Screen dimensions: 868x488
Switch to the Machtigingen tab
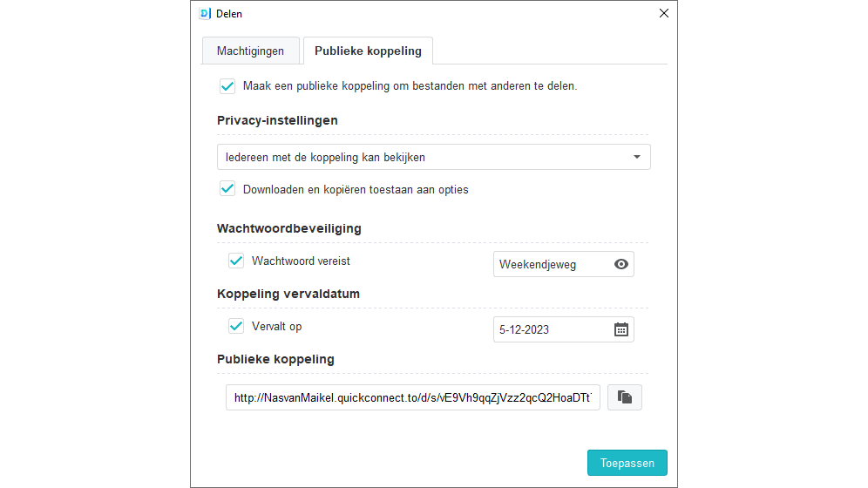click(250, 51)
